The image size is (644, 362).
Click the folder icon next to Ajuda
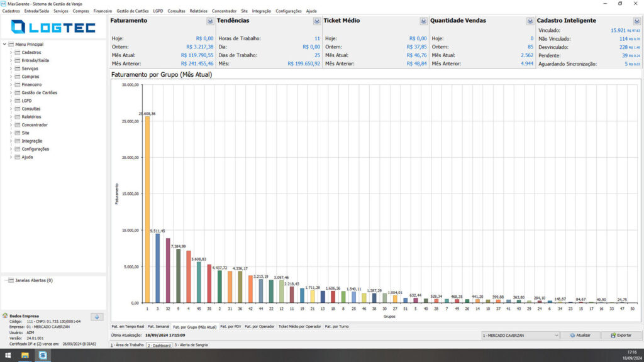coord(18,157)
